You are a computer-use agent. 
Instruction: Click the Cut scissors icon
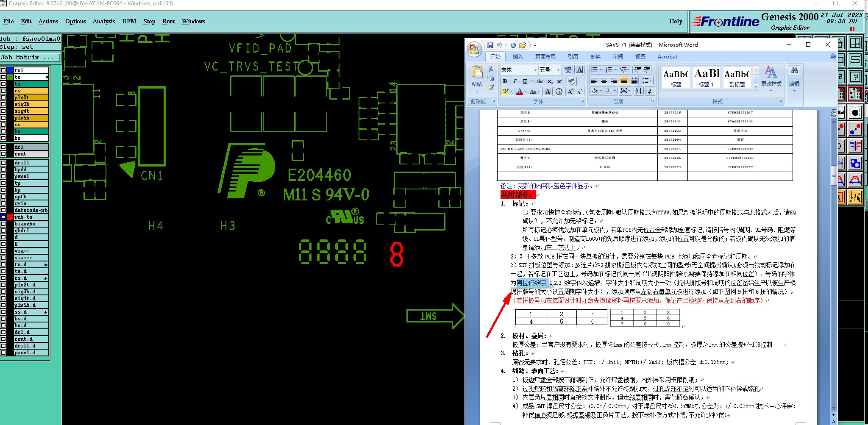coord(491,69)
